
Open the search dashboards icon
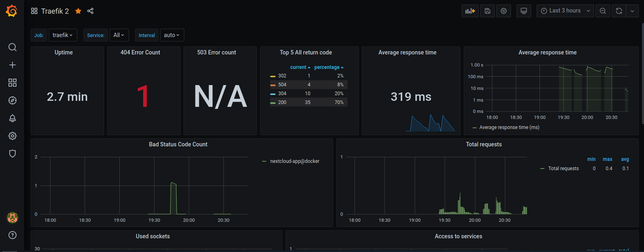(x=13, y=47)
